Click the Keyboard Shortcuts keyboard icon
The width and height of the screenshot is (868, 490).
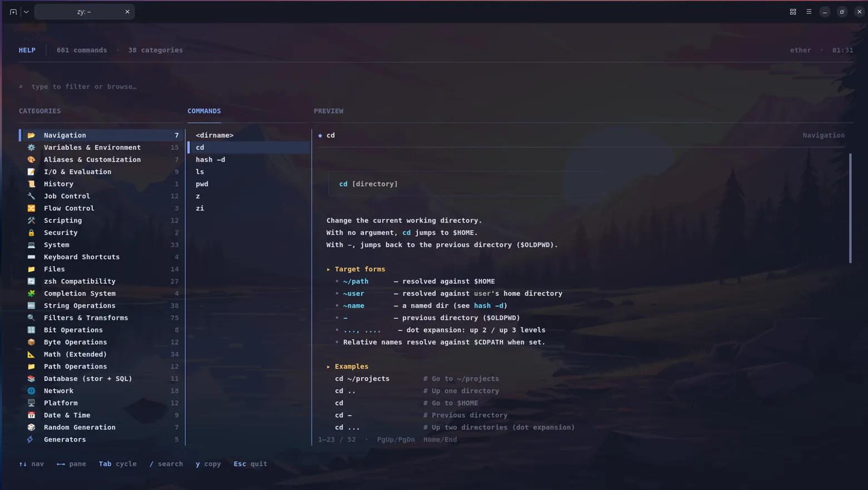point(31,257)
